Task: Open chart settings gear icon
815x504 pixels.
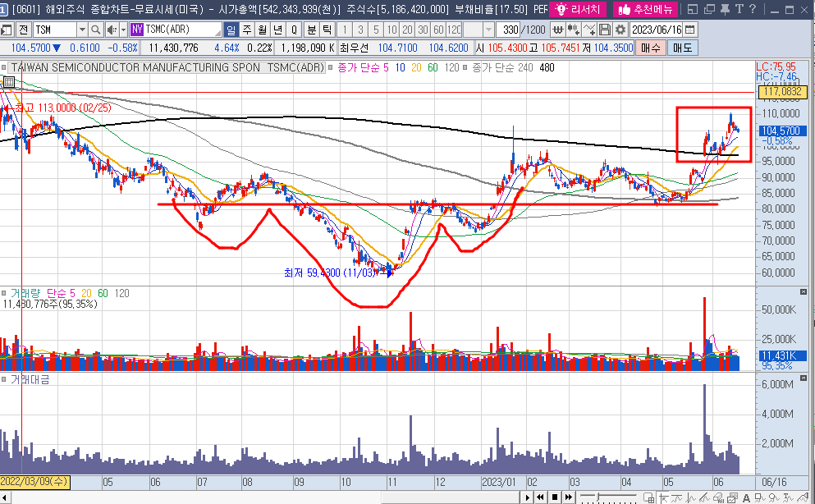Action: click(x=620, y=30)
